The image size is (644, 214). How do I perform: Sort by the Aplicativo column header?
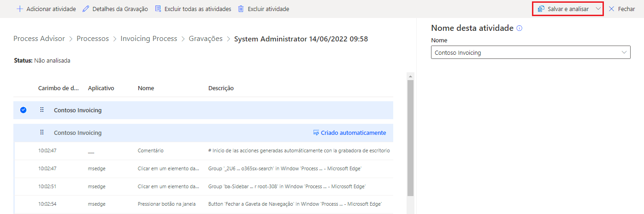[x=101, y=88]
